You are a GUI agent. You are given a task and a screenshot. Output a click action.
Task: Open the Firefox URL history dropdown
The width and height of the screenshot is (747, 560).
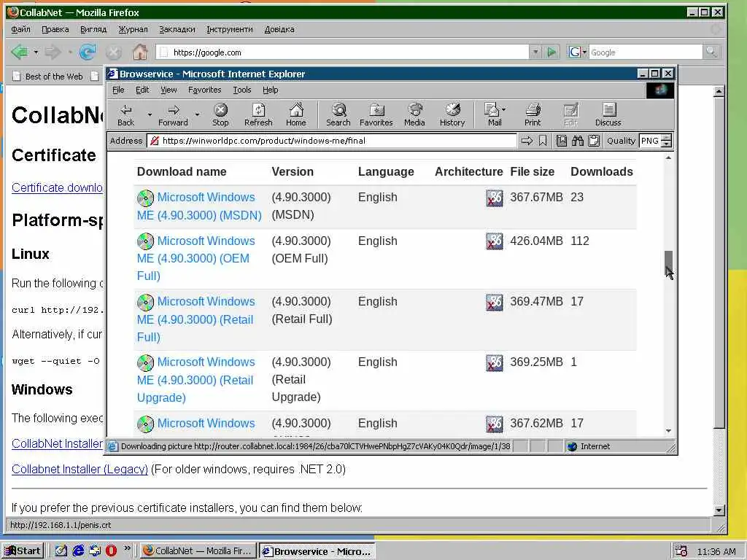point(535,52)
